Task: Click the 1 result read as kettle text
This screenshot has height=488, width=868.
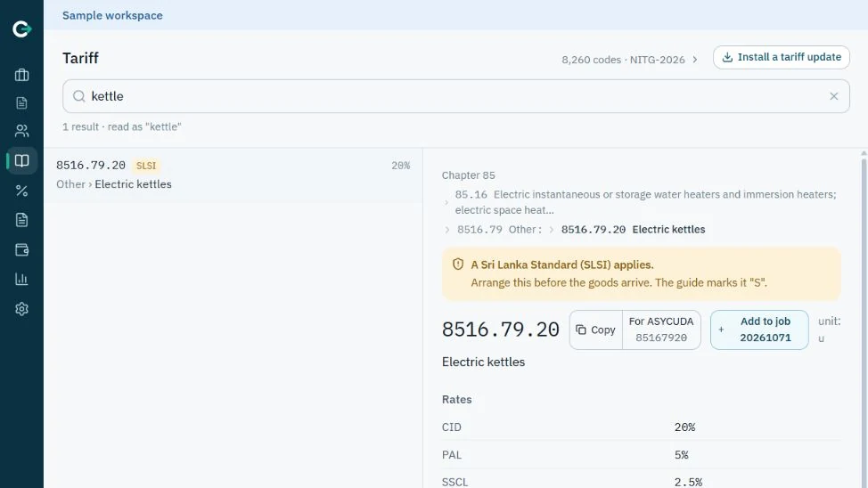Action: point(122,126)
